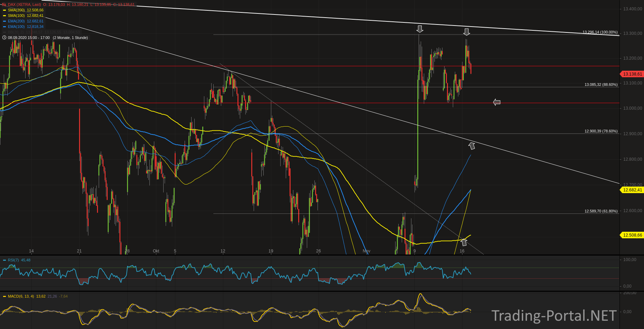This screenshot has width=644, height=329.
Task: Click the DAX candlestick chart-type icon
Action: coord(4,4)
